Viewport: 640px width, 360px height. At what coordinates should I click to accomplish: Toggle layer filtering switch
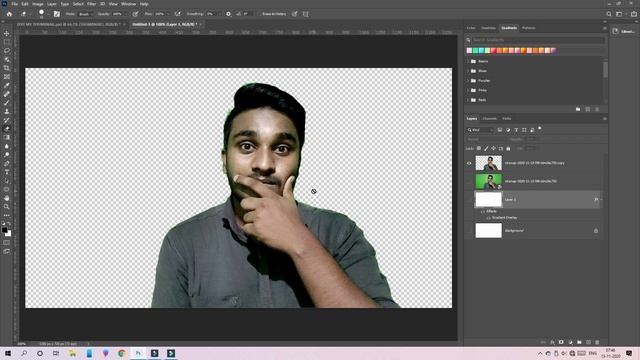click(x=540, y=129)
